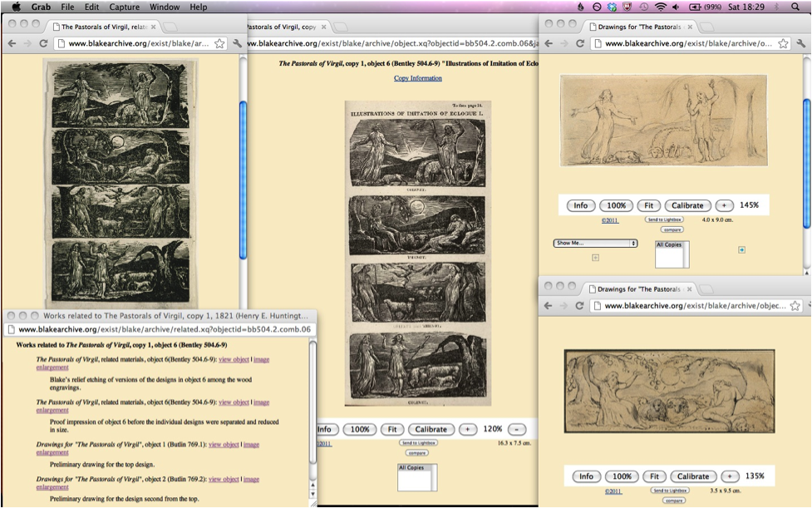Open a new tab in the bottom-right window

point(706,289)
